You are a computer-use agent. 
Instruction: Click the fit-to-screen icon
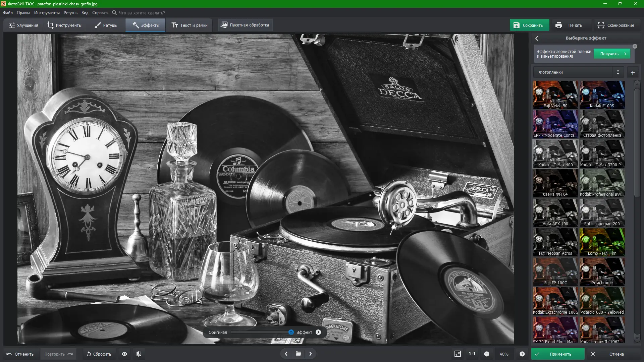(458, 354)
